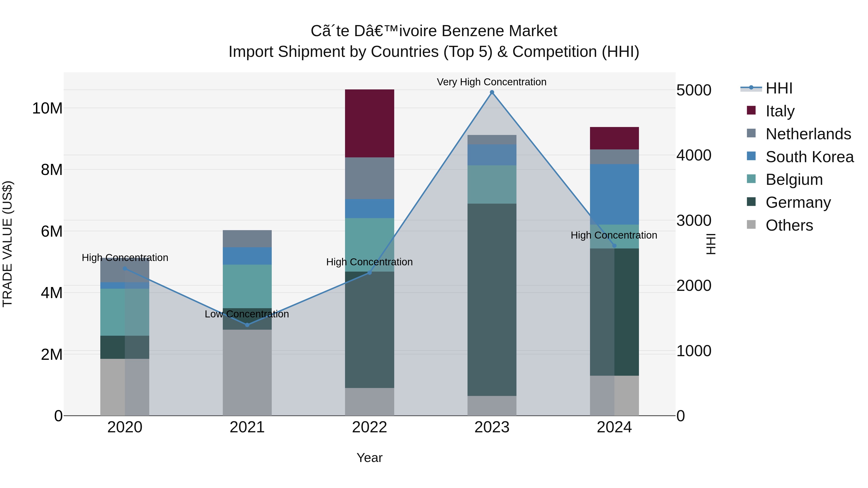Click the Germany legend color swatch
Screen dimensions: 868x488
pos(751,202)
